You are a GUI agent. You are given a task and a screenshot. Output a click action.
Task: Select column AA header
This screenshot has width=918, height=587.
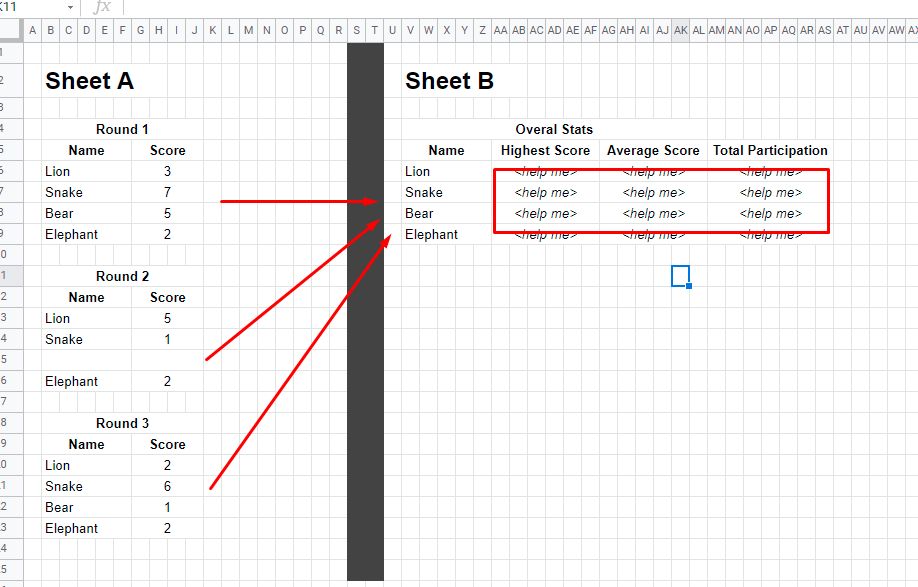point(501,30)
